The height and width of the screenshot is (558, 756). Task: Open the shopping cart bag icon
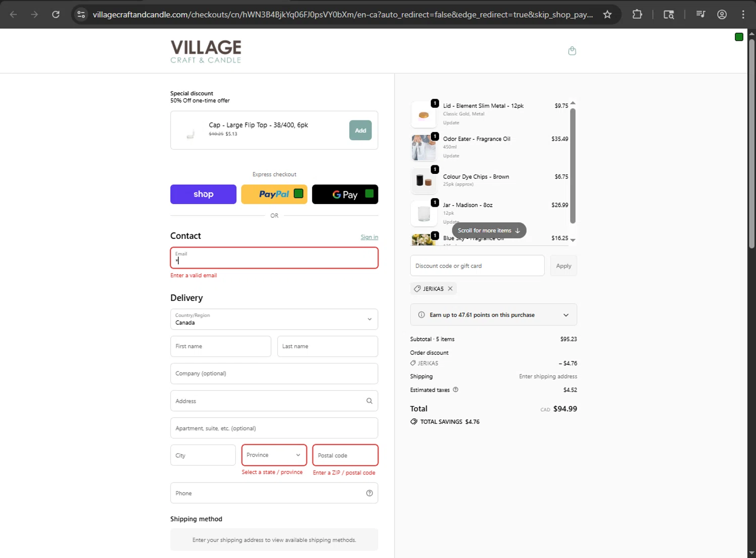coord(572,51)
